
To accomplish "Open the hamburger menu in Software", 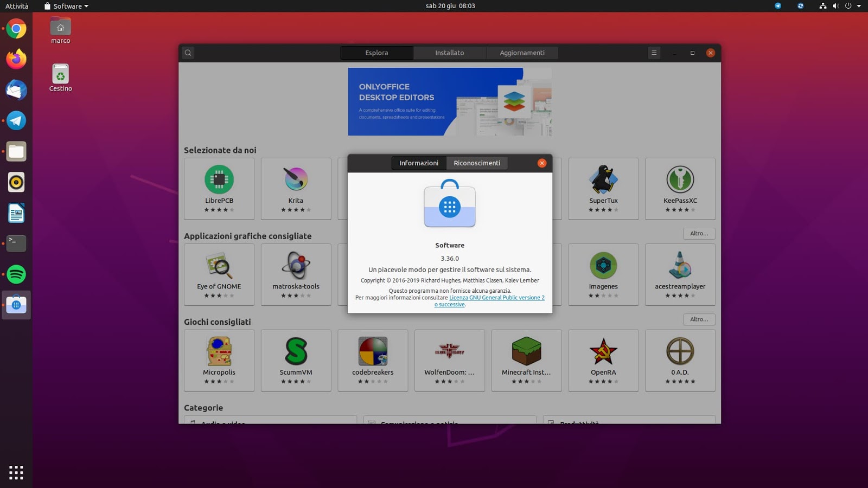I will click(x=654, y=53).
